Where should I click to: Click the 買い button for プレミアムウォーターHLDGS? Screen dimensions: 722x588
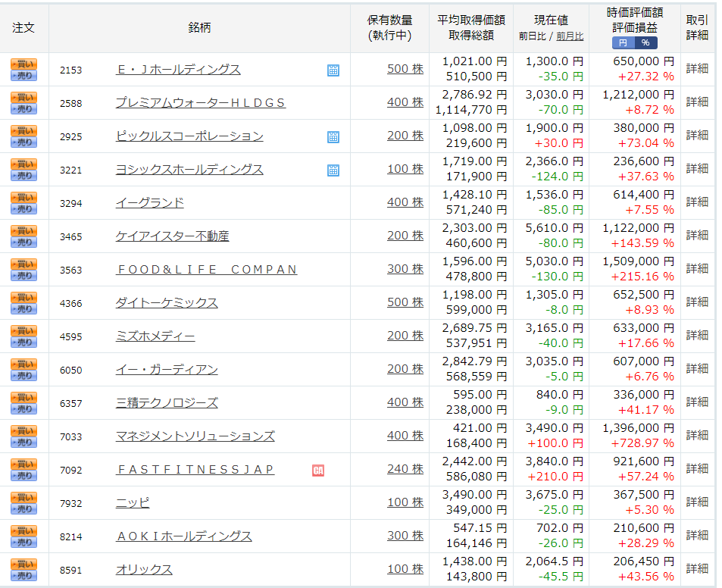(24, 97)
